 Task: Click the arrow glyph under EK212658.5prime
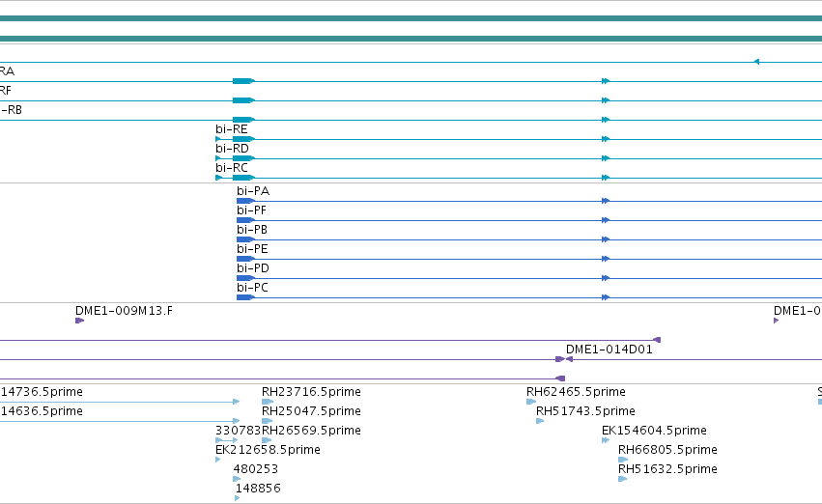(218, 460)
